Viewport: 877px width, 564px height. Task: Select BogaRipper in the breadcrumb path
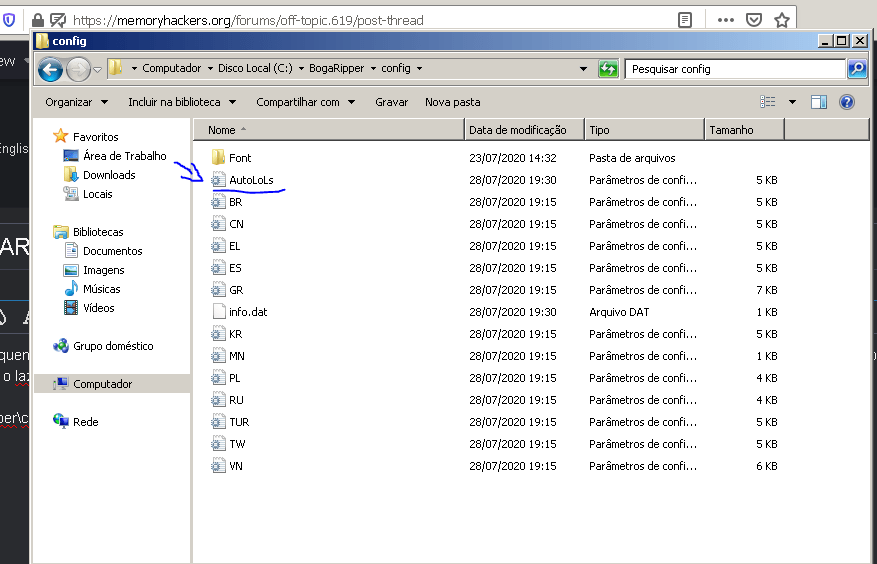click(x=336, y=68)
